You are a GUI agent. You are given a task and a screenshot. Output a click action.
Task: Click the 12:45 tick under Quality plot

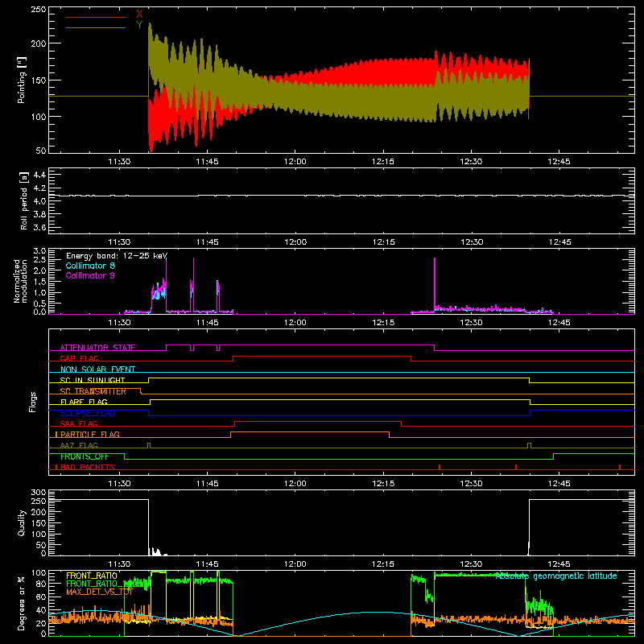tap(559, 564)
